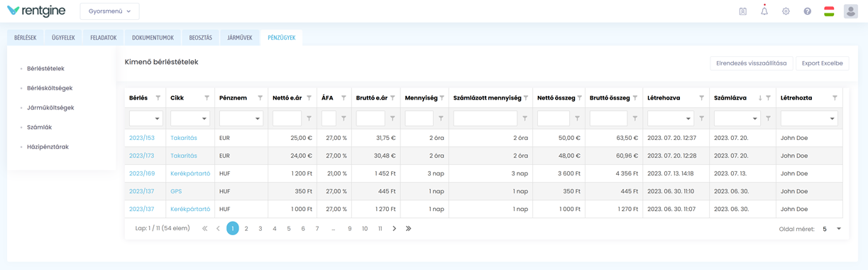Open rental link 2023/153
Screen dimensions: 868x270
pos(142,138)
